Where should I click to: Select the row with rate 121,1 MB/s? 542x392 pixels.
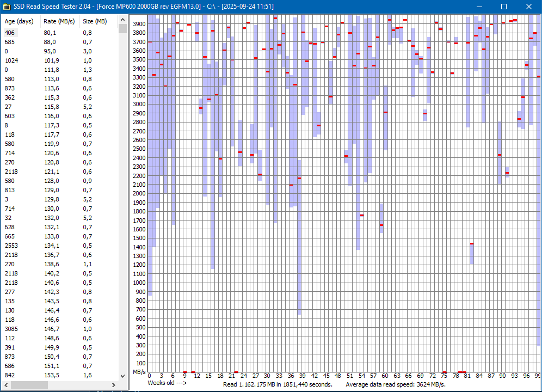[59, 171]
